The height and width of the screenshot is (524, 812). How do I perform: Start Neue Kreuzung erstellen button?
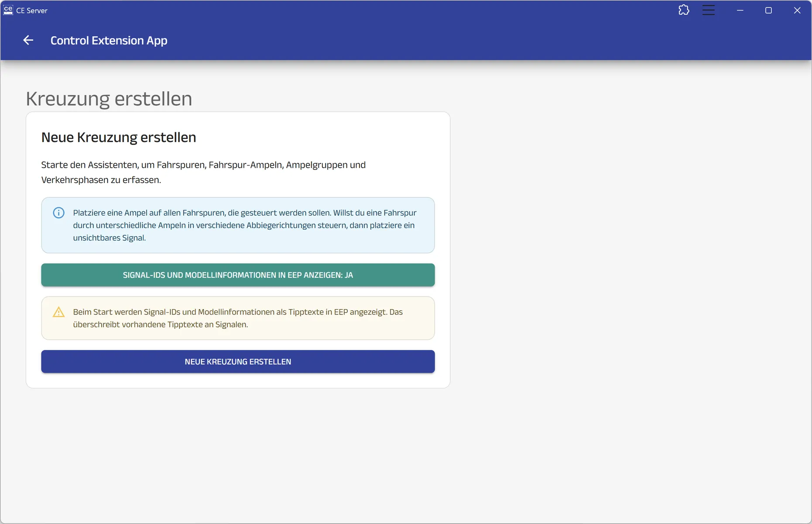[x=238, y=362]
